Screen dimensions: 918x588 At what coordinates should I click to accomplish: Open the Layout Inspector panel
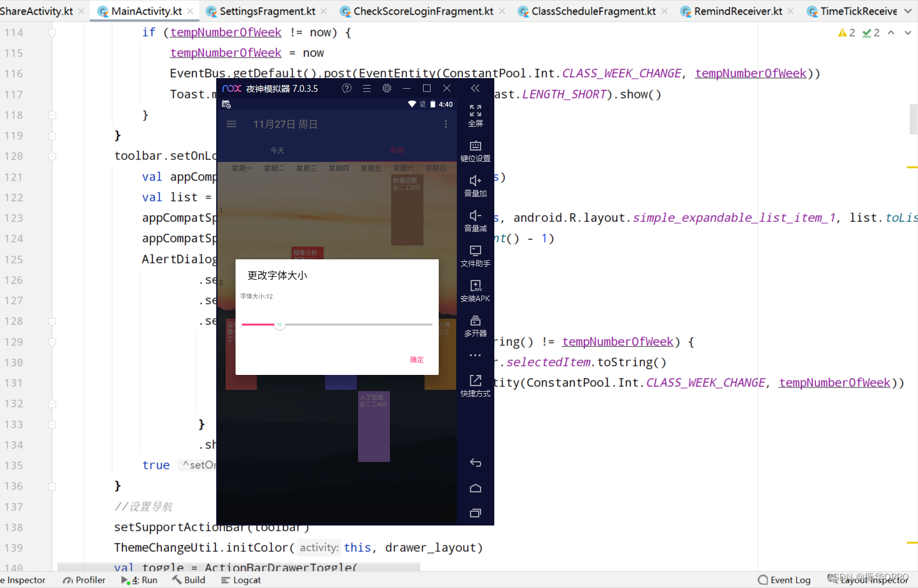pos(869,580)
